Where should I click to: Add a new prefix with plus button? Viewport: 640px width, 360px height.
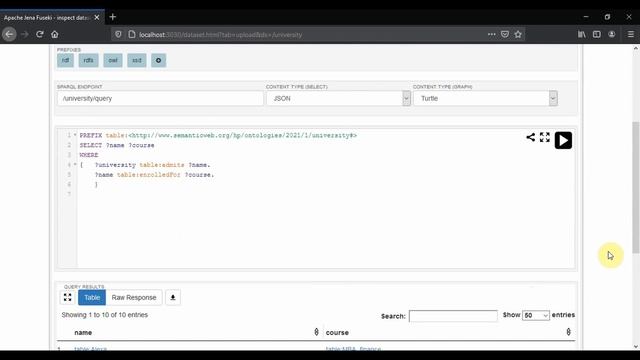[x=158, y=60]
